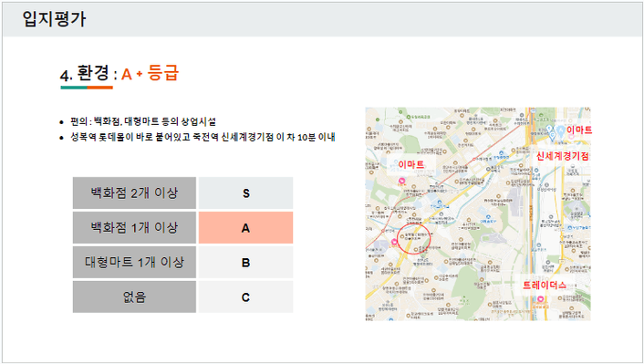Screen dimensions: 644x364
Task: Select the 백화점 1개 이상 table cell
Action: [x=134, y=227]
